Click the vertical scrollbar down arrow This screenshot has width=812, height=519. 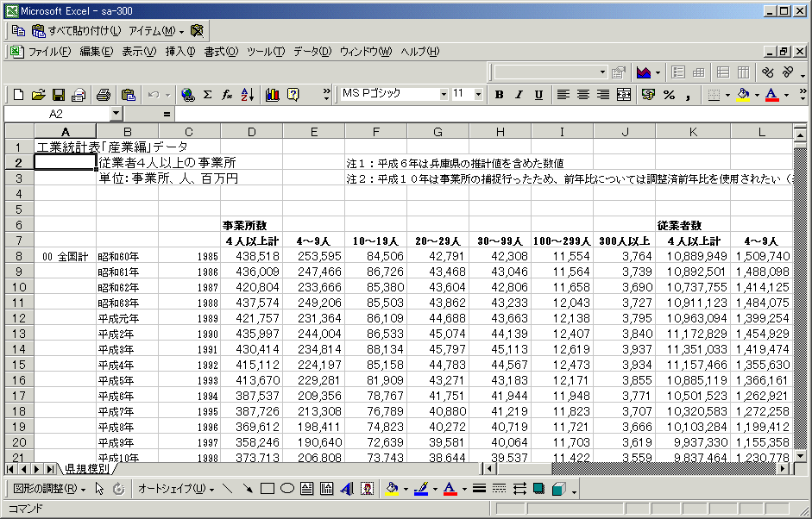(x=800, y=456)
